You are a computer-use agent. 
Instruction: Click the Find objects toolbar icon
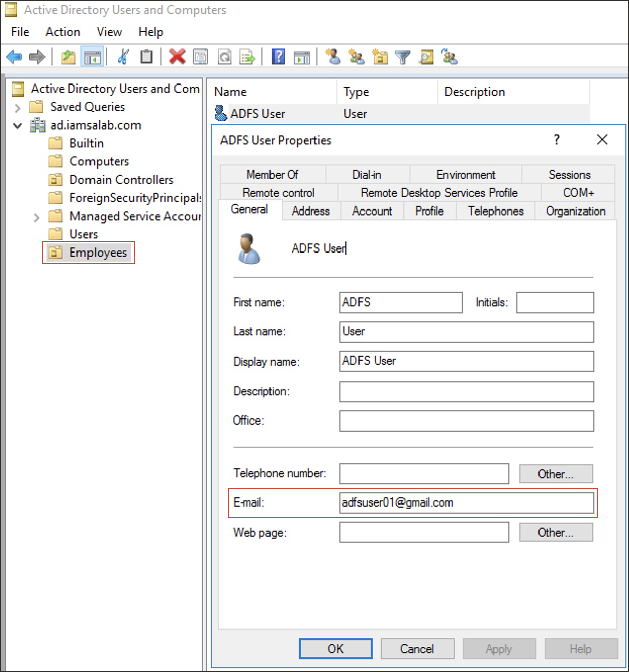pyautogui.click(x=426, y=57)
